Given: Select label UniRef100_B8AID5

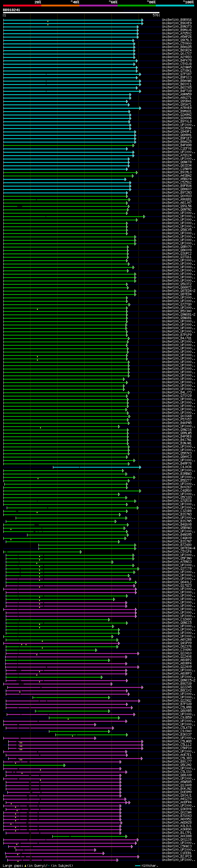Looking at the screenshot, I should 177,47.
